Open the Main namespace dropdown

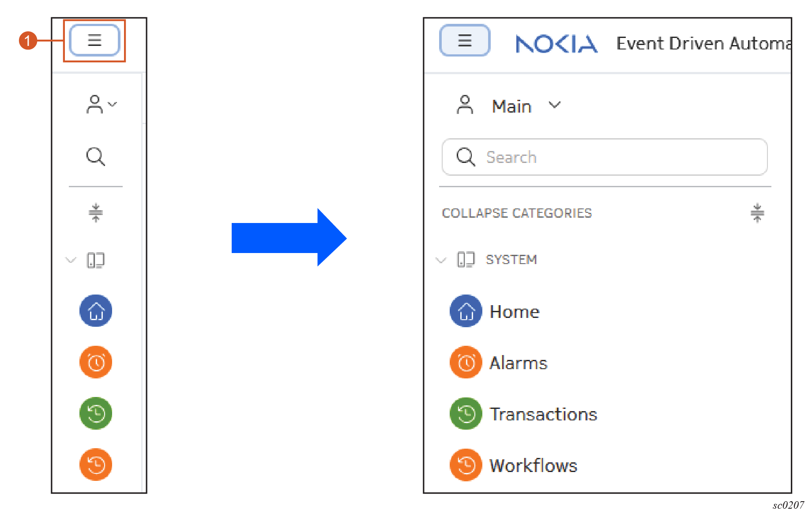tap(526, 106)
